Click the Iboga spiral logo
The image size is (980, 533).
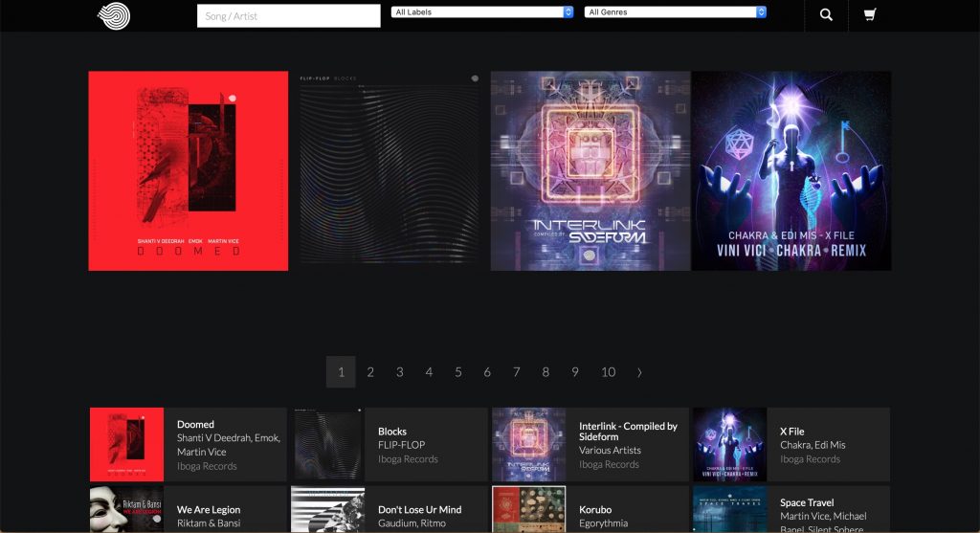(x=114, y=15)
